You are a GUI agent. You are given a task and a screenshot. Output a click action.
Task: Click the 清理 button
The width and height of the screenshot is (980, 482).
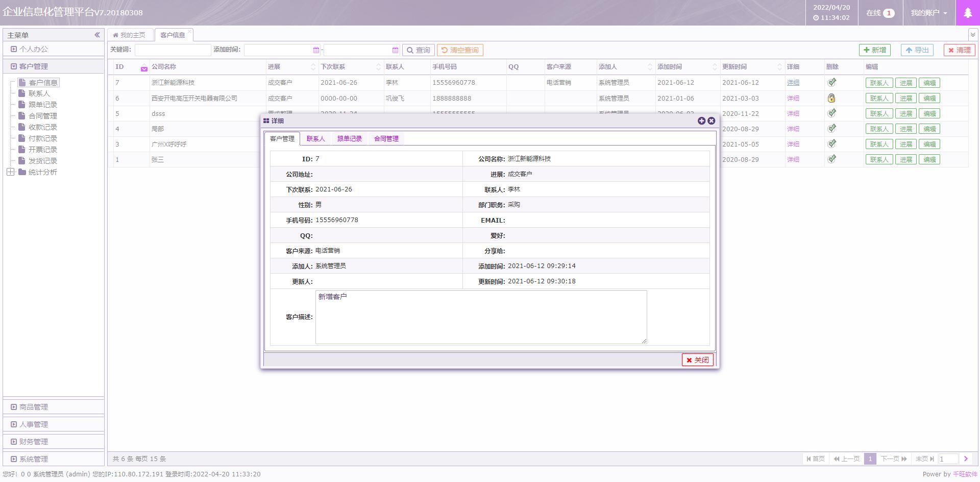[x=960, y=50]
